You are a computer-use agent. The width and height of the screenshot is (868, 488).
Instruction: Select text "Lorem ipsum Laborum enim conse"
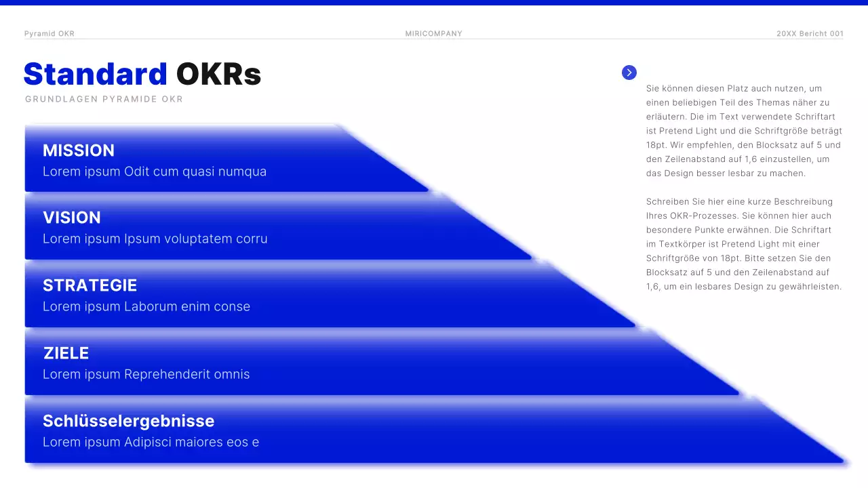(146, 306)
